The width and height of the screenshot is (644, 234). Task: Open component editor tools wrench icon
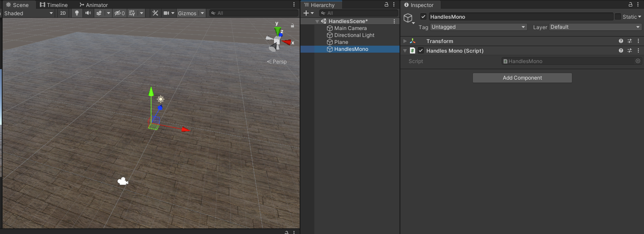click(x=155, y=13)
